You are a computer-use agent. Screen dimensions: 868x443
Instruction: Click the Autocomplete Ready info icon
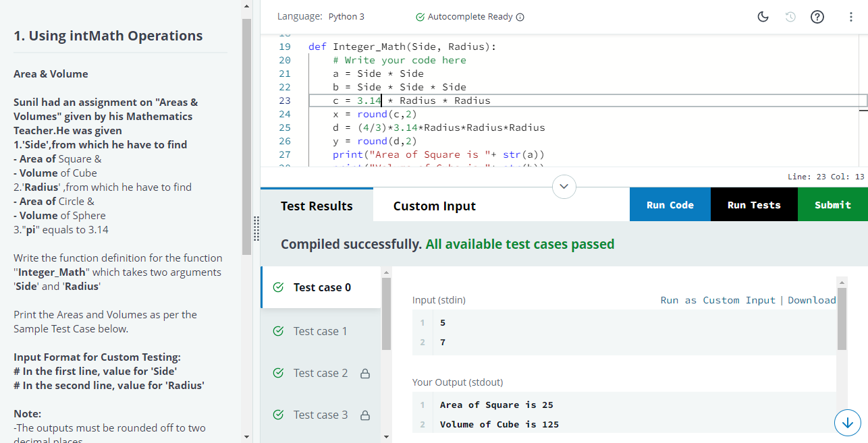(x=520, y=17)
